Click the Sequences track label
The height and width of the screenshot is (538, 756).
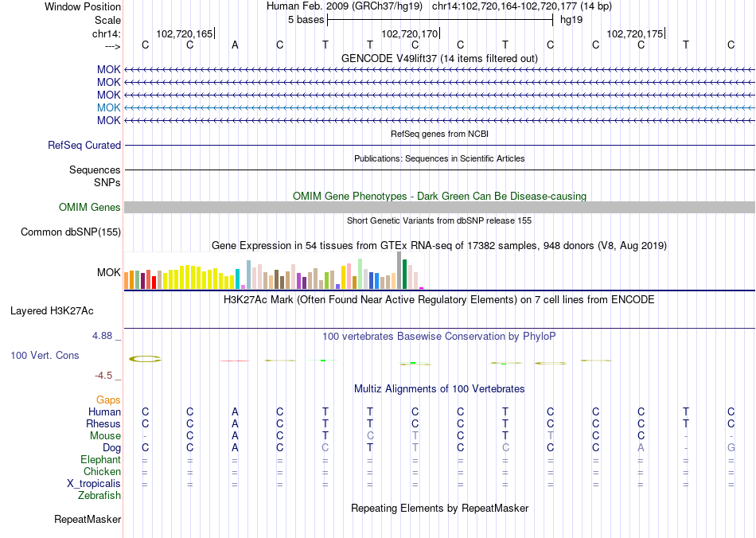95,170
